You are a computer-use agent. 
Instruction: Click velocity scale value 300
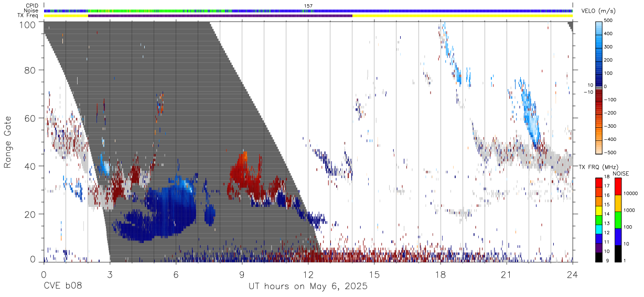(609, 47)
